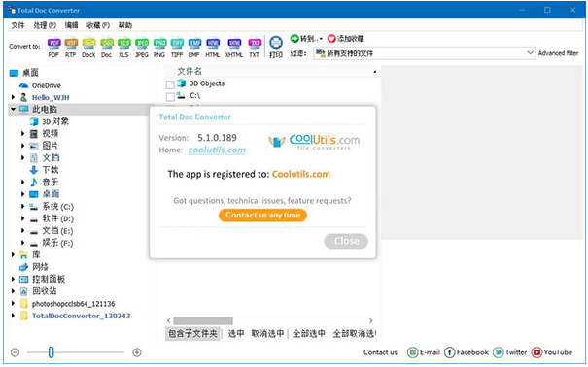588x367 pixels.
Task: Toggle the 包含子文件夹 option
Action: (192, 333)
